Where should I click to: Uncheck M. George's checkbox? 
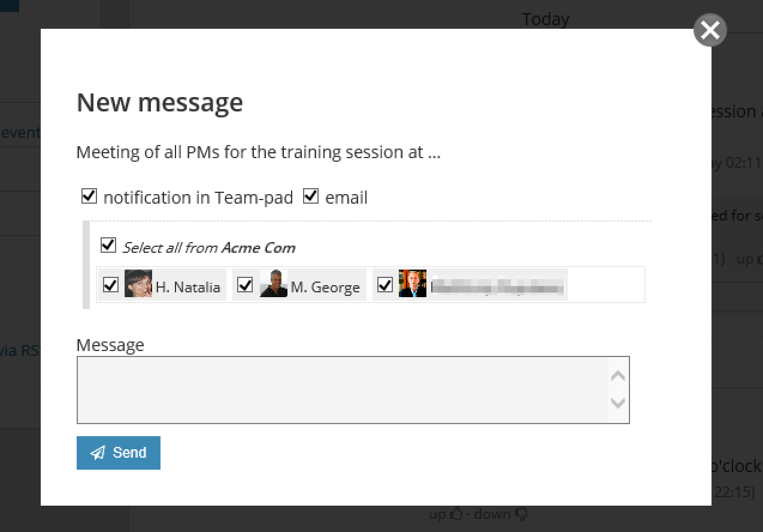pyautogui.click(x=244, y=286)
